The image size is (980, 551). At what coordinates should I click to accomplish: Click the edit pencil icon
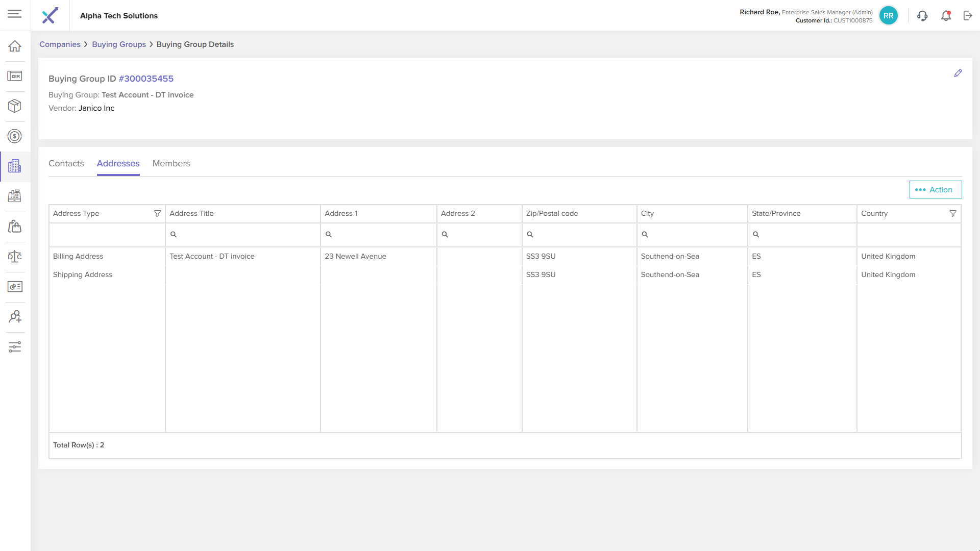[958, 73]
